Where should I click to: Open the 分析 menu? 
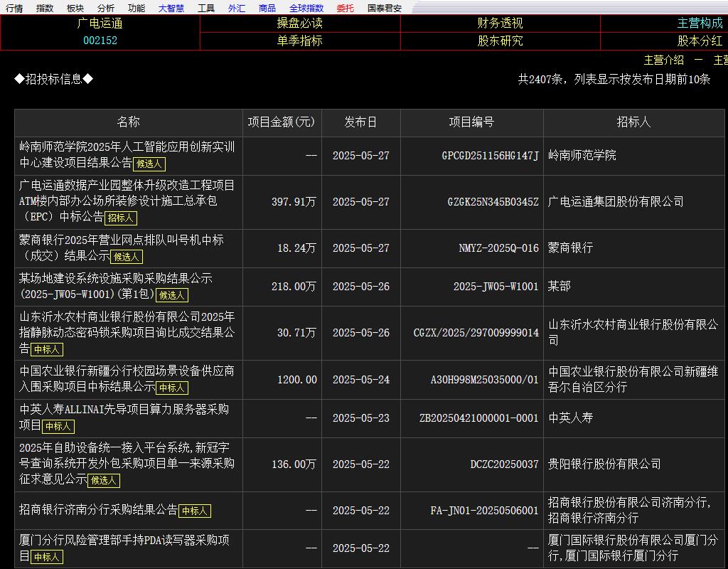click(x=106, y=8)
